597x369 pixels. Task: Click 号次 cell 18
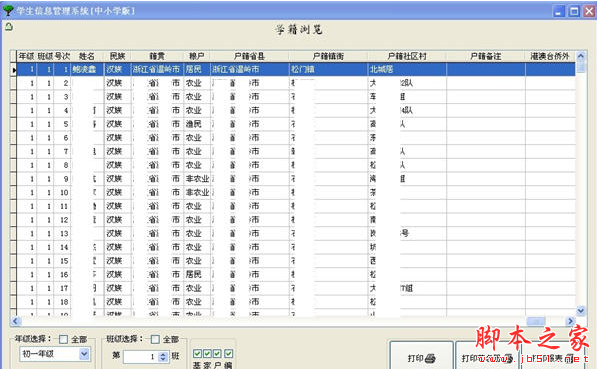click(x=62, y=302)
